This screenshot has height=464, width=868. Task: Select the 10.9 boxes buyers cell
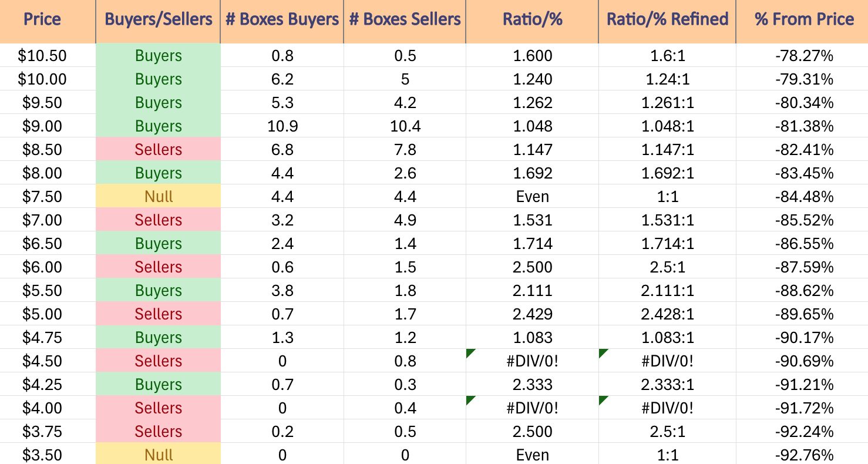pos(282,126)
